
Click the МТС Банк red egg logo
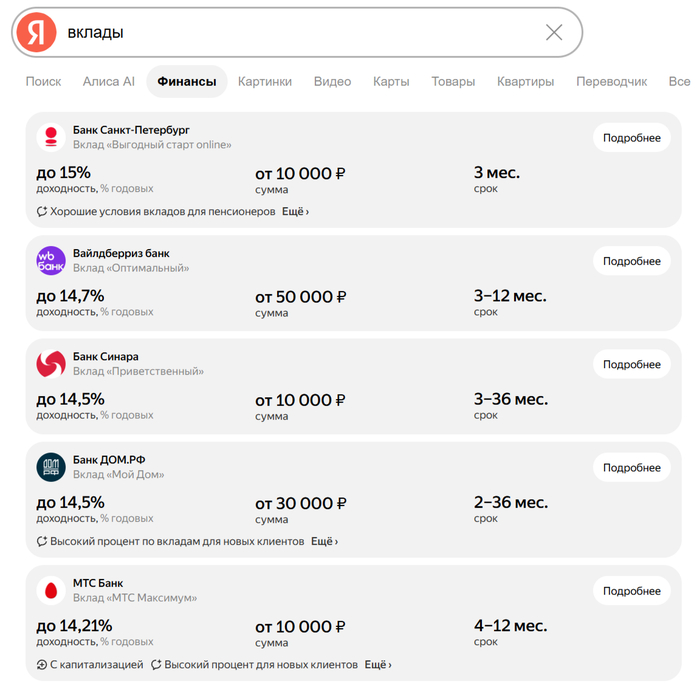tap(51, 590)
